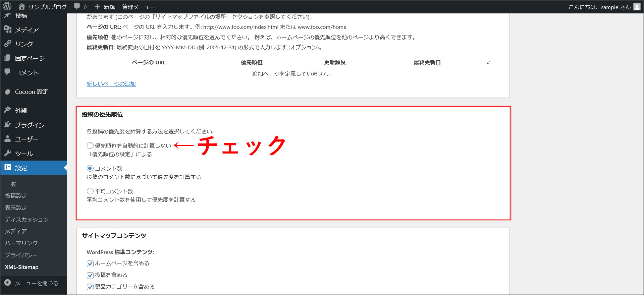The height and width of the screenshot is (295, 644).
Task: Open the XML-Sitemap settings submenu
Action: (21, 267)
